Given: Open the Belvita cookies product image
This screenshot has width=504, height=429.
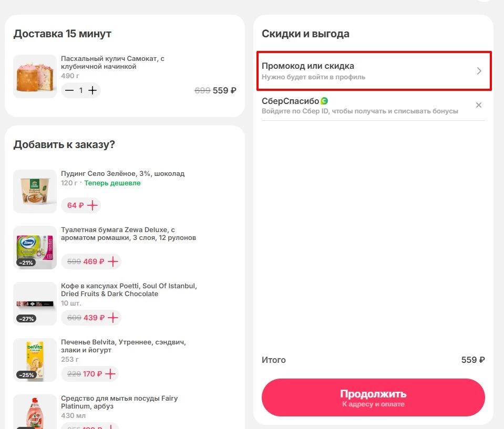Looking at the screenshot, I should (x=35, y=360).
